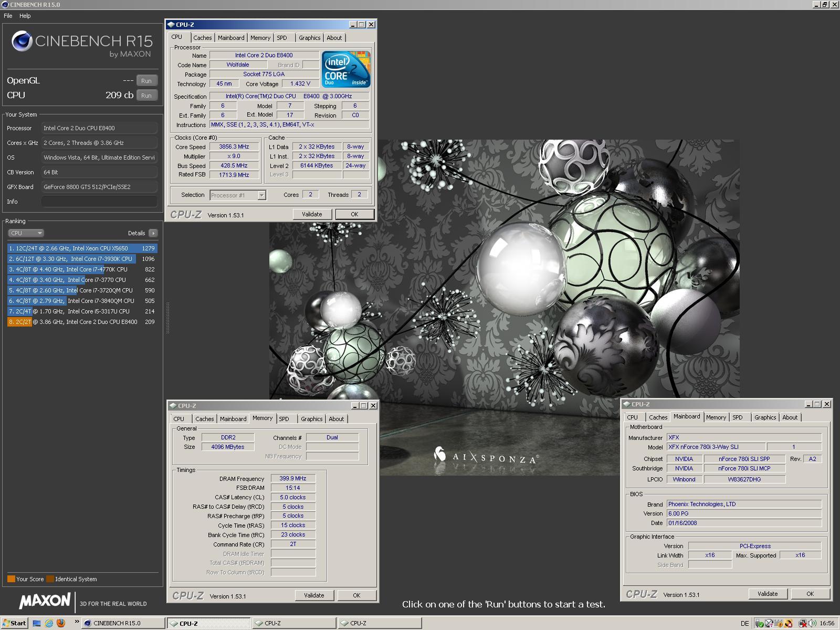
Task: Activate the third CPU-Z taskbar button
Action: pyautogui.click(x=379, y=623)
